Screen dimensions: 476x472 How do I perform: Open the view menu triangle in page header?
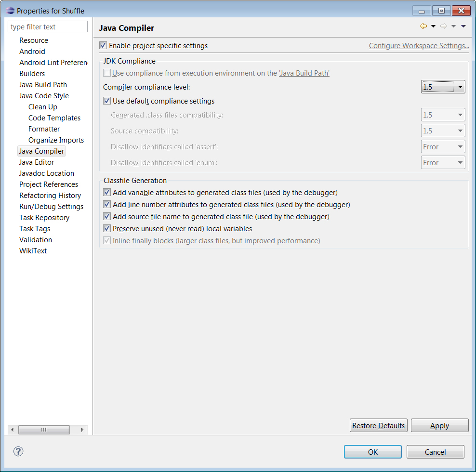[x=463, y=26]
